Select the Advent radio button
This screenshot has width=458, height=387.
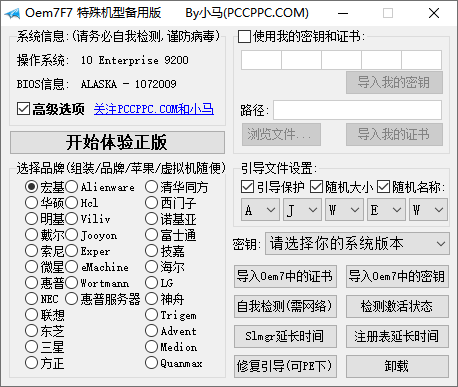click(x=151, y=331)
